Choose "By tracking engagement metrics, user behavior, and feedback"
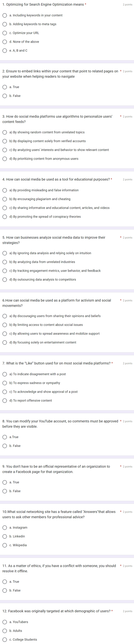The width and height of the screenshot is (134, 644). pos(5,271)
